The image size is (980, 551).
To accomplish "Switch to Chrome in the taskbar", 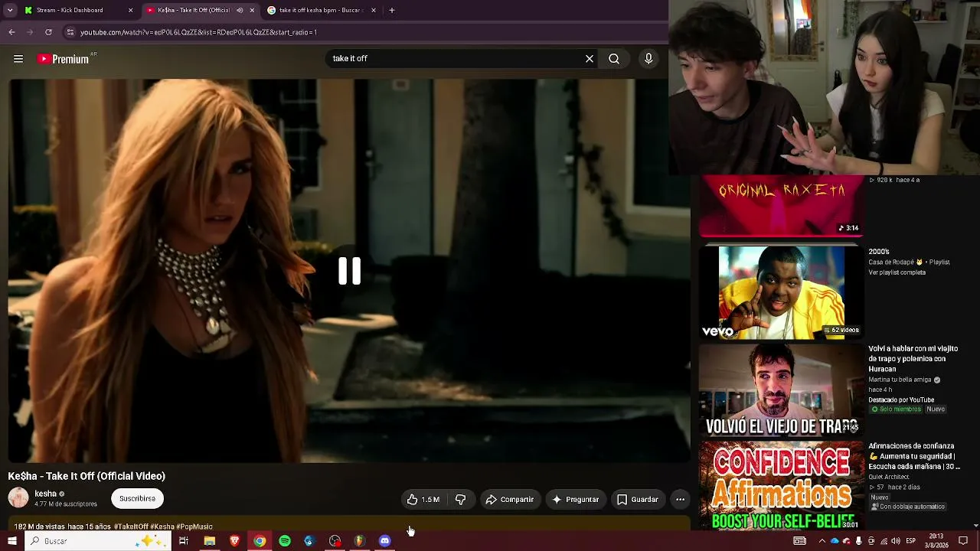I will point(260,541).
